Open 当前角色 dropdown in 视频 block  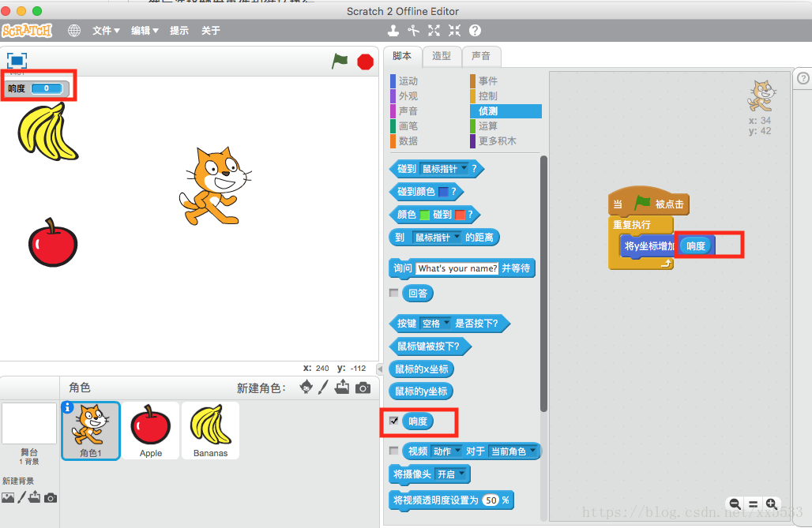tap(513, 451)
